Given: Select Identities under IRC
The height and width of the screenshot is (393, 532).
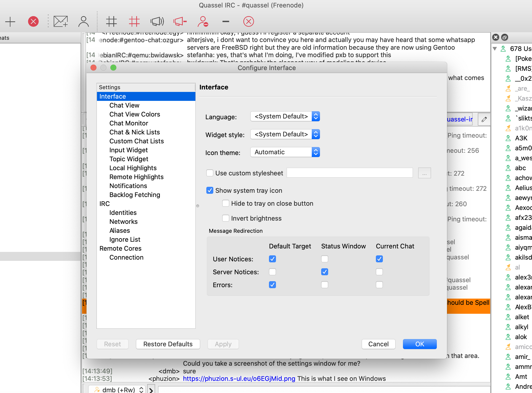Looking at the screenshot, I should click(x=123, y=213).
